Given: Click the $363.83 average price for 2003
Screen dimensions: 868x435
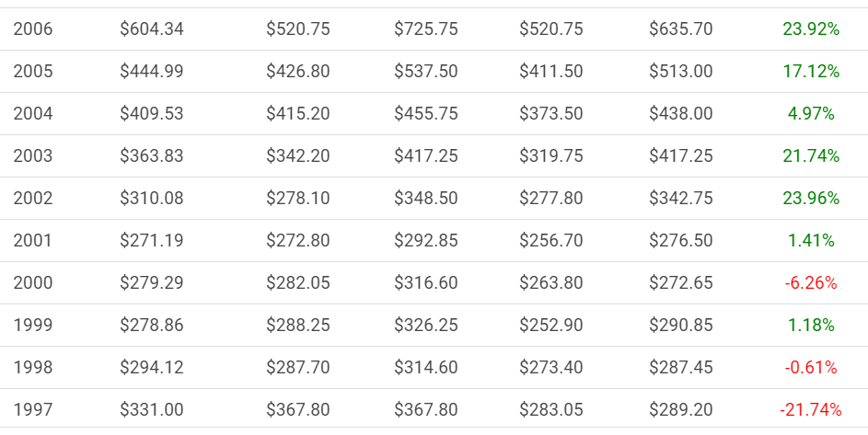Looking at the screenshot, I should (x=152, y=155).
